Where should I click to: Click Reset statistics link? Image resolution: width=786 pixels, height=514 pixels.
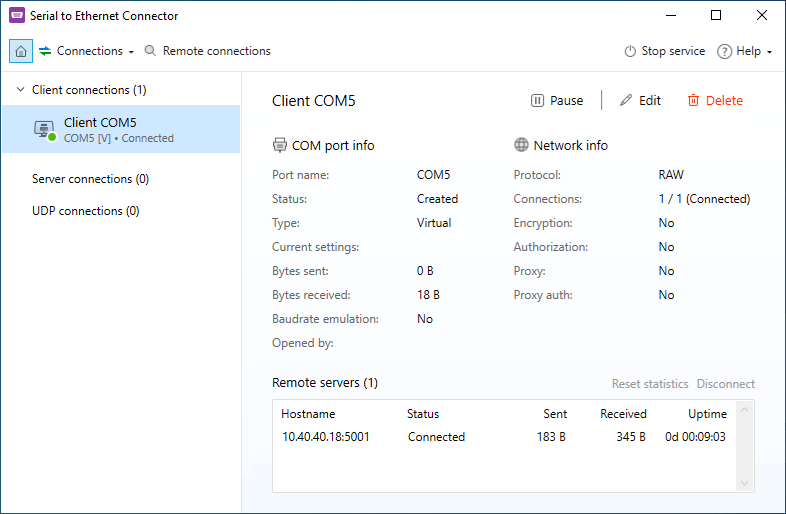pyautogui.click(x=650, y=384)
